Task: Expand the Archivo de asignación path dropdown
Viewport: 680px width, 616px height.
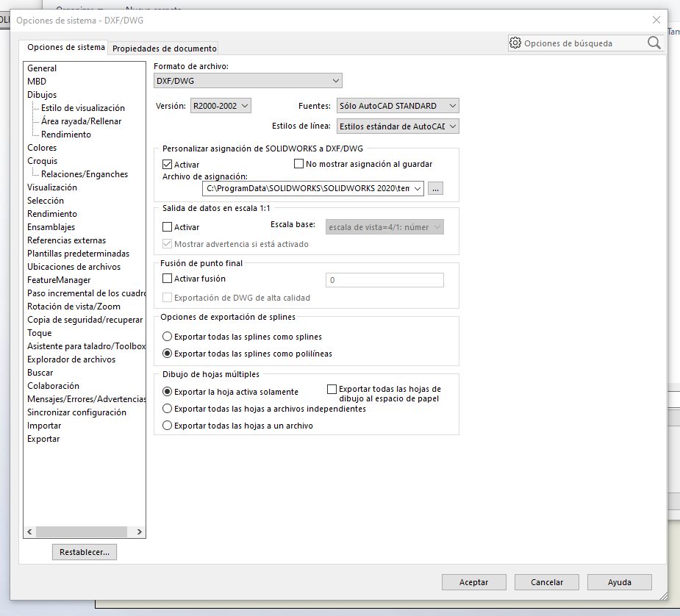Action: click(418, 189)
